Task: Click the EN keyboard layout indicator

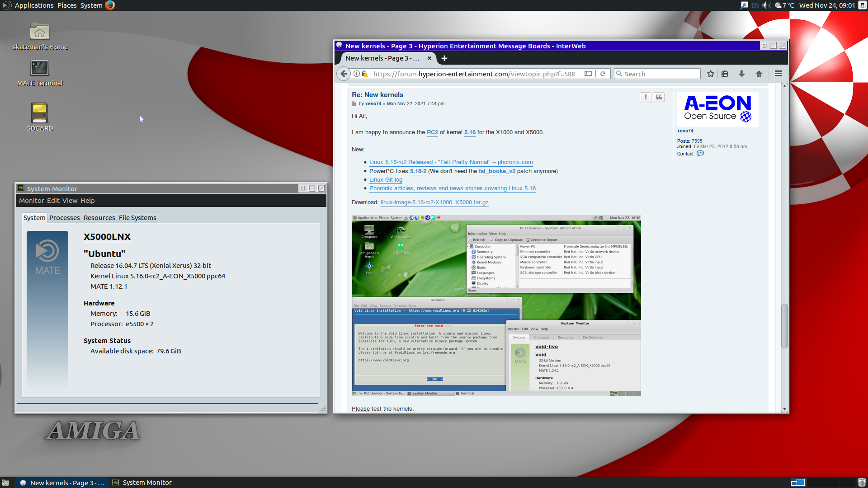Action: point(755,5)
